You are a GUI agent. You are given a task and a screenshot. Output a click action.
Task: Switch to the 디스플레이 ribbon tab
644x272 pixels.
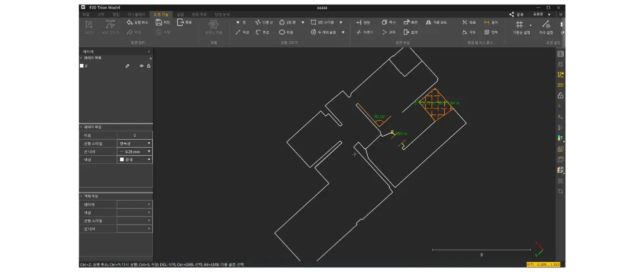(136, 14)
